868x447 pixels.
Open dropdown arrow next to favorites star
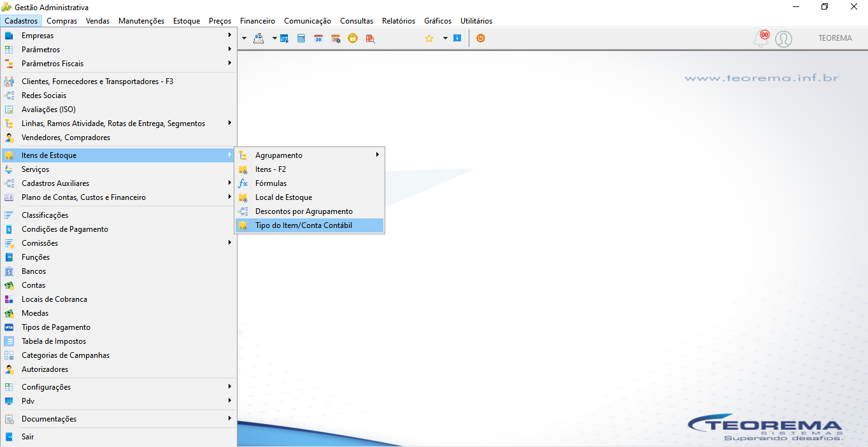[x=445, y=38]
